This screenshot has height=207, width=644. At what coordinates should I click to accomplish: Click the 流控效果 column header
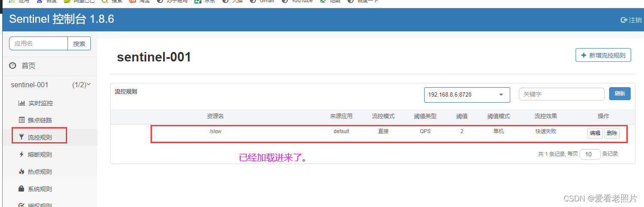tap(545, 116)
